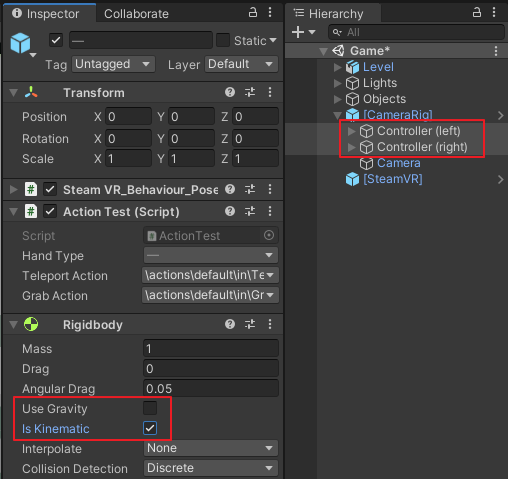Screen dimensions: 508x479
Task: Open Action Test component kebab menu
Action: [270, 211]
